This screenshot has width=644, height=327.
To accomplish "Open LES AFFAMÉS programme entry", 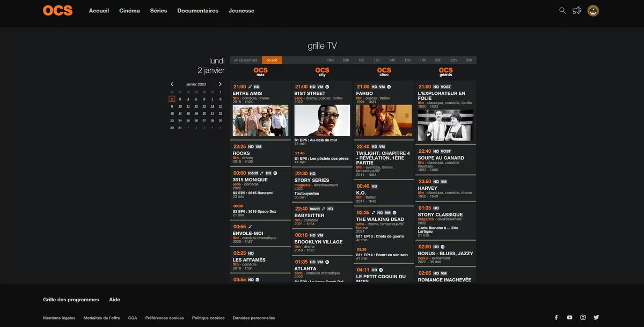I will click(x=260, y=260).
